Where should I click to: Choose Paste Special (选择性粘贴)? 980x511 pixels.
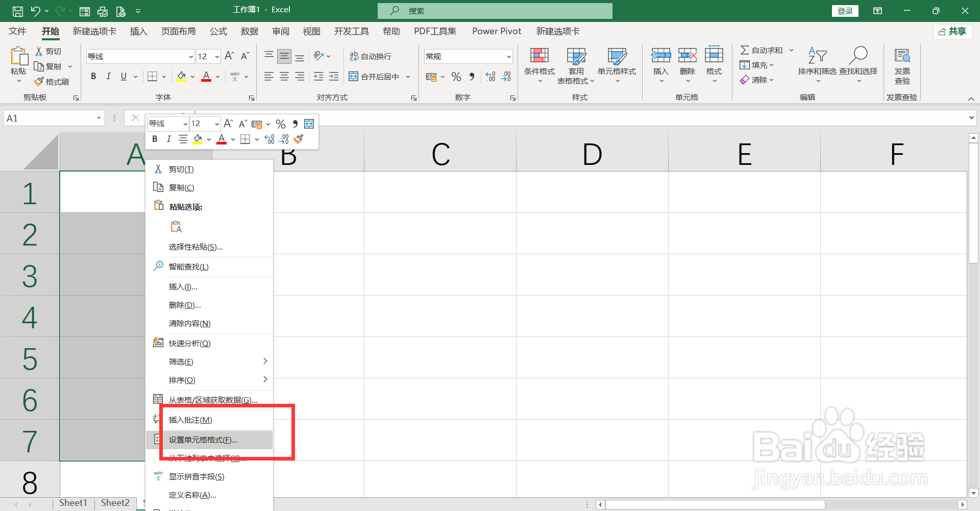209,247
